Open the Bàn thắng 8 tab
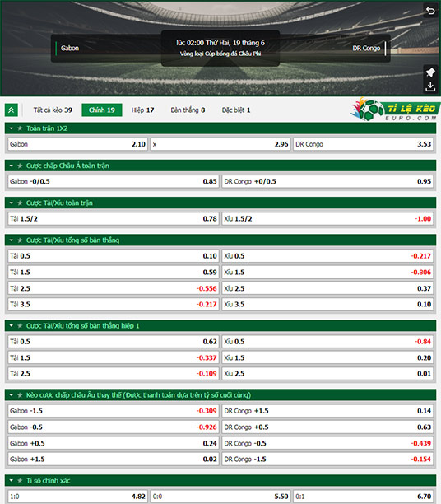The image size is (441, 504). pyautogui.click(x=188, y=110)
